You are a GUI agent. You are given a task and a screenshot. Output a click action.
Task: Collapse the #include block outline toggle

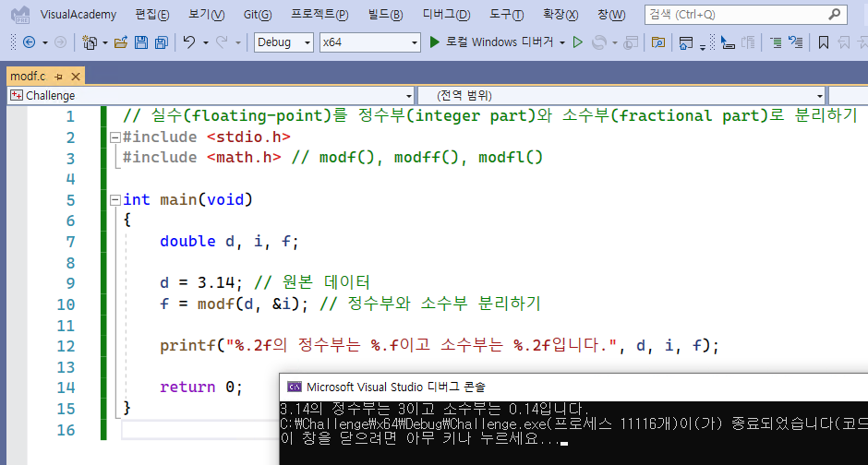[x=115, y=137]
